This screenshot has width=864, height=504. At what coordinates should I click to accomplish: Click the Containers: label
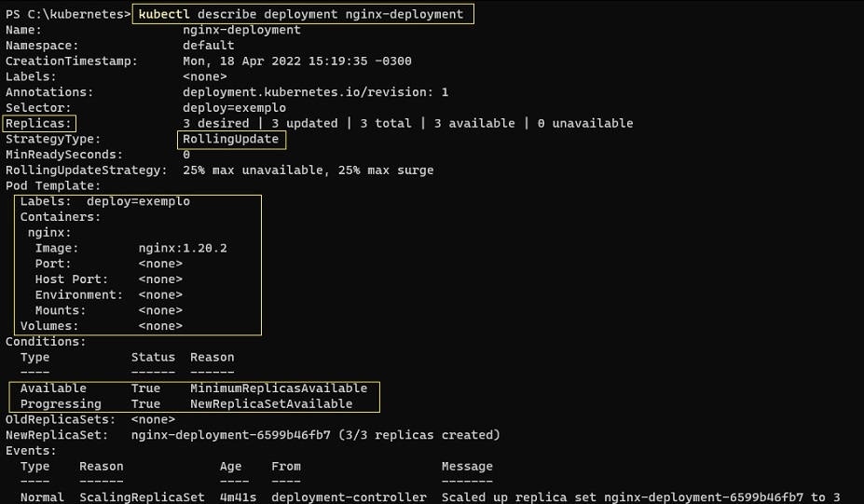tap(61, 217)
